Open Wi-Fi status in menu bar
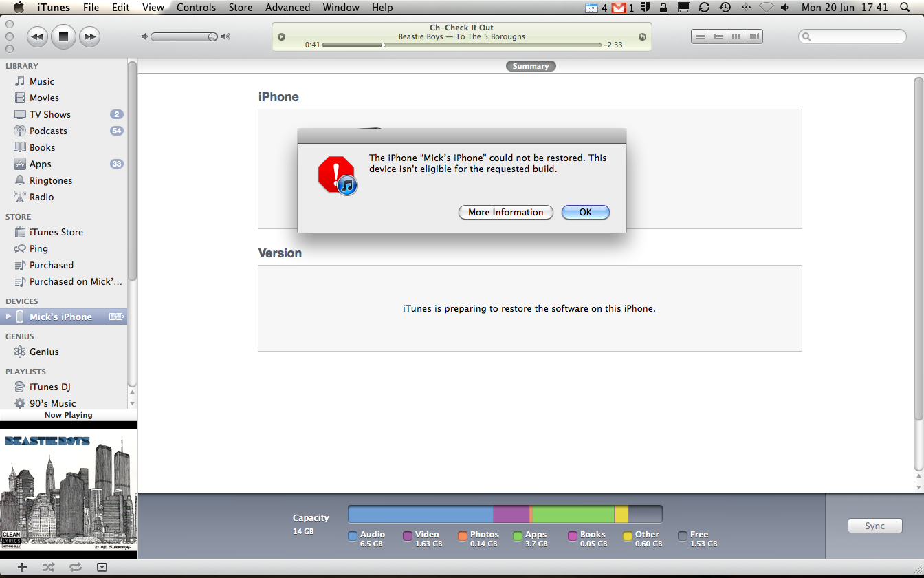Viewport: 924px width, 578px height. point(767,8)
